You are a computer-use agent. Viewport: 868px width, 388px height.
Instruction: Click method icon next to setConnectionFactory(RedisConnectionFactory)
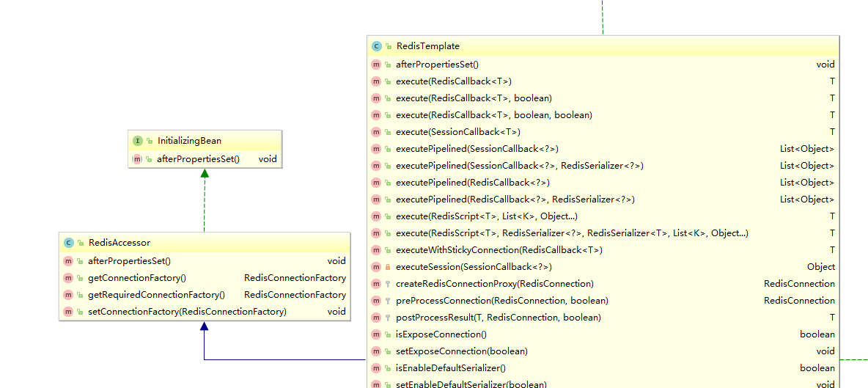click(69, 312)
